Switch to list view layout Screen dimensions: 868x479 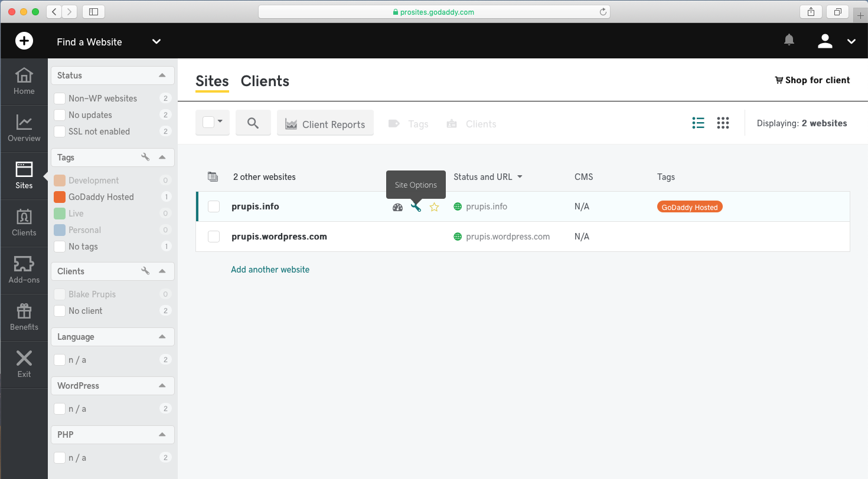point(698,123)
